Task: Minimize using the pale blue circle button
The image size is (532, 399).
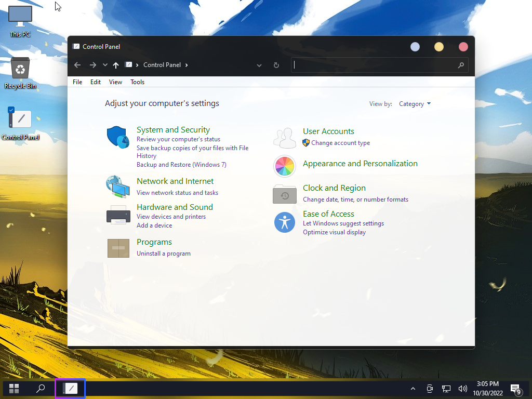Action: (415, 47)
